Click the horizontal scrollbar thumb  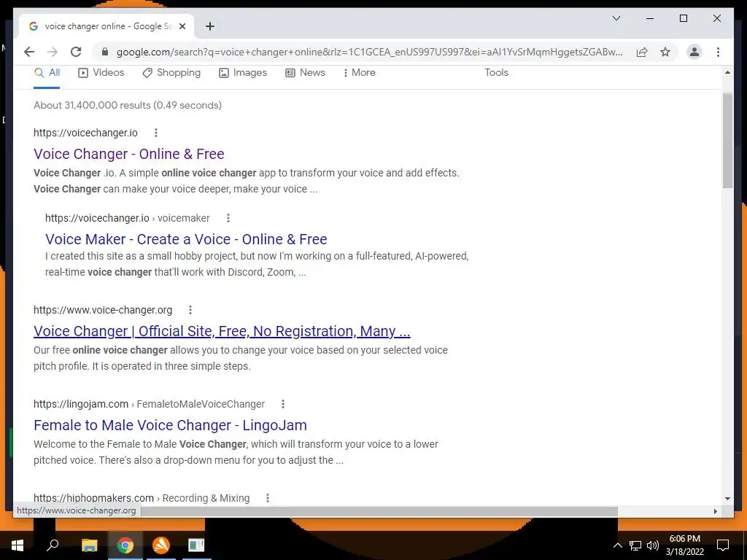pos(379,511)
